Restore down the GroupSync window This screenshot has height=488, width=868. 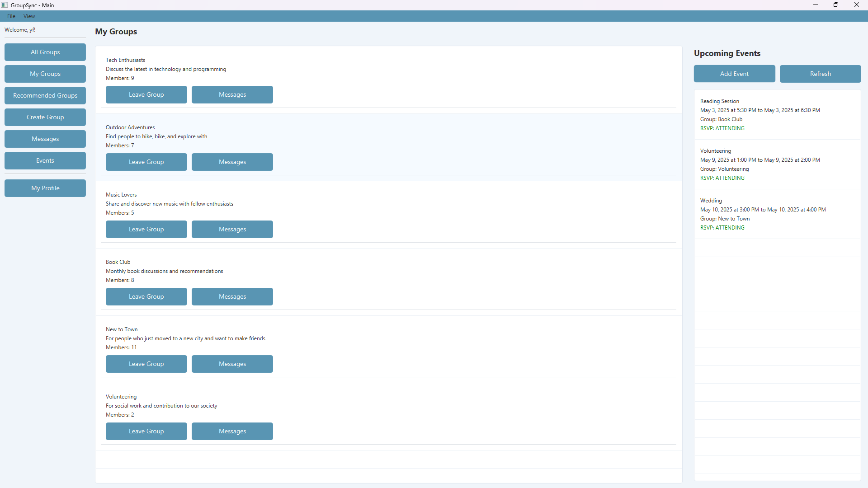click(835, 5)
